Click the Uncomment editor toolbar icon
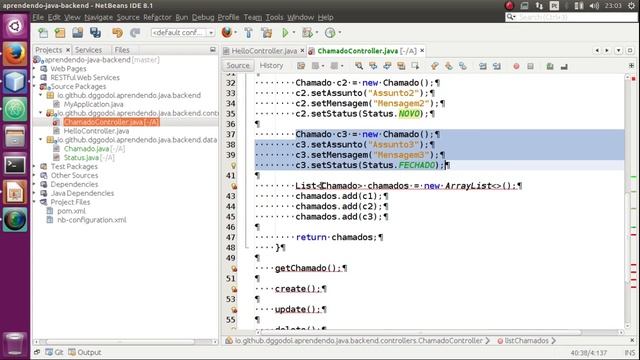This screenshot has height=360, width=640. pyautogui.click(x=564, y=66)
